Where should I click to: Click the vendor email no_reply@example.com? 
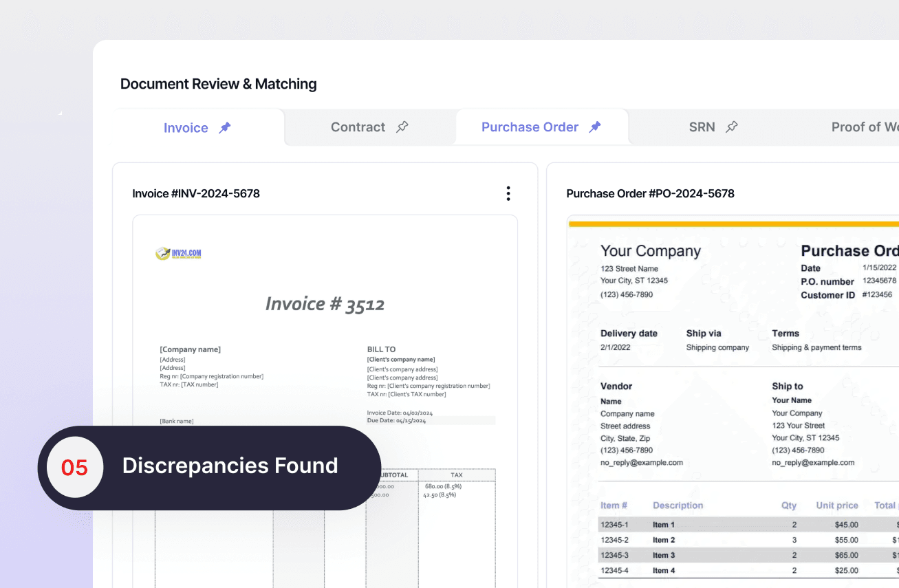(x=642, y=463)
